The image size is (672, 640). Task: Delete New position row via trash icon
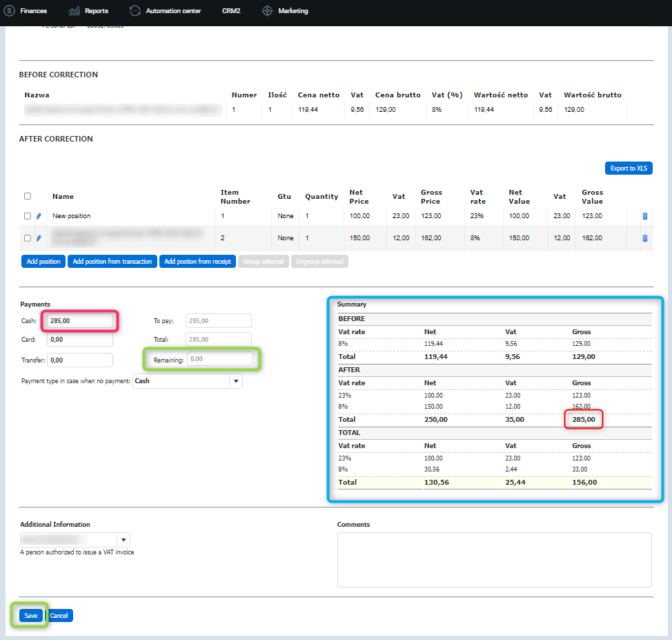(x=645, y=216)
